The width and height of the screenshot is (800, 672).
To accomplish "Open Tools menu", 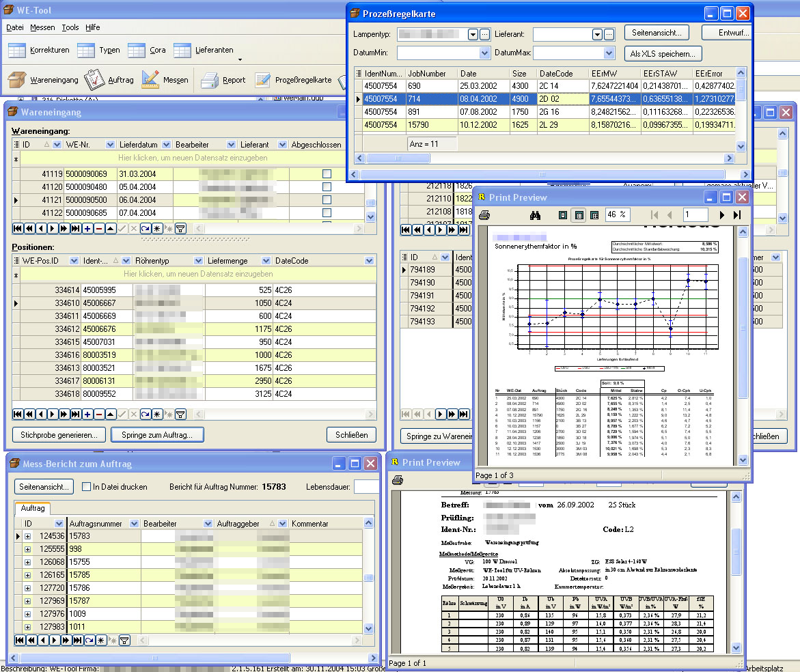I will pos(70,27).
